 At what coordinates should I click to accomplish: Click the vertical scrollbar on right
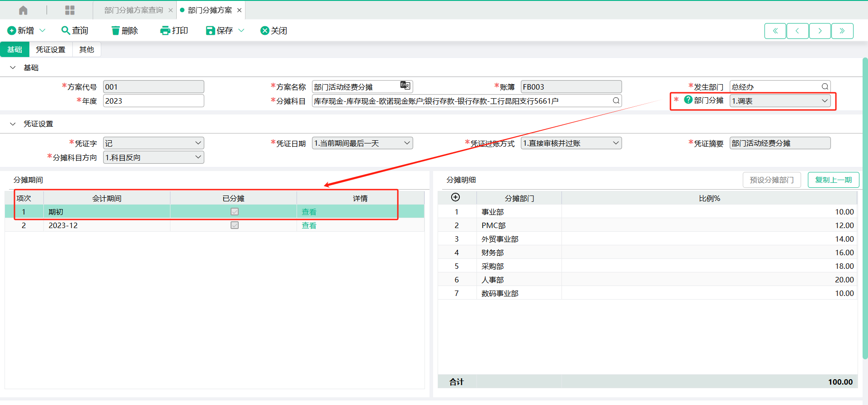[x=865, y=208]
